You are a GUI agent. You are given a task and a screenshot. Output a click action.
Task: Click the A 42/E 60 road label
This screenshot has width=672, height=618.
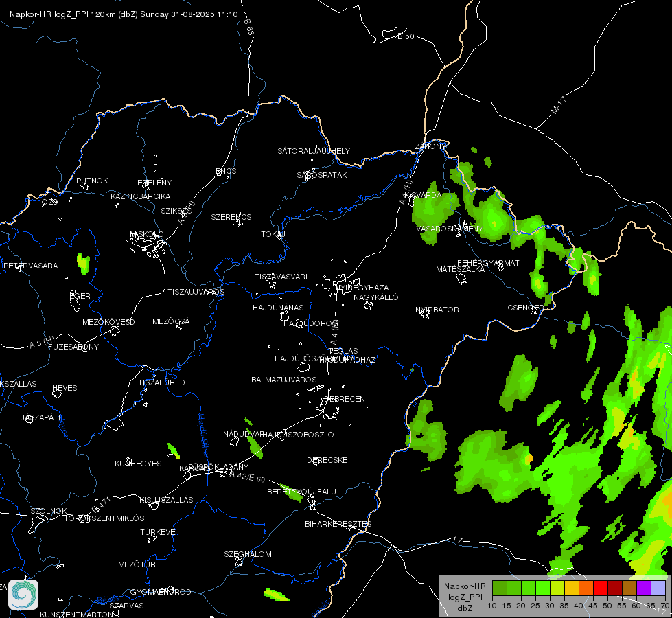coord(247,477)
